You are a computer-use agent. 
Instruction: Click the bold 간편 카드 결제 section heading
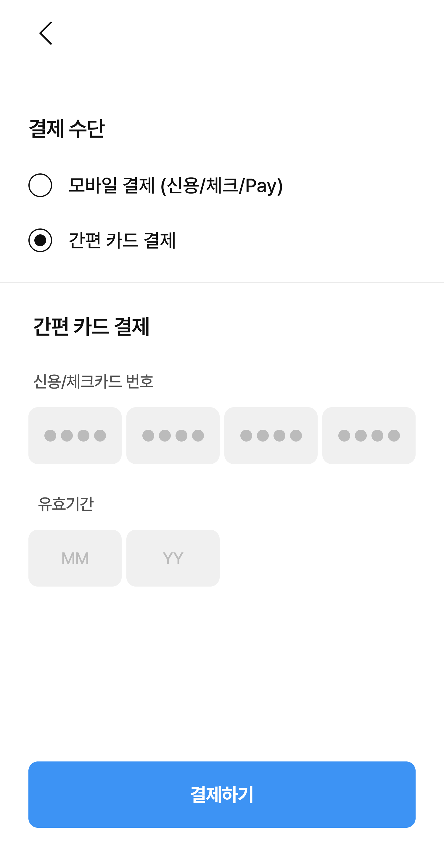(x=91, y=326)
